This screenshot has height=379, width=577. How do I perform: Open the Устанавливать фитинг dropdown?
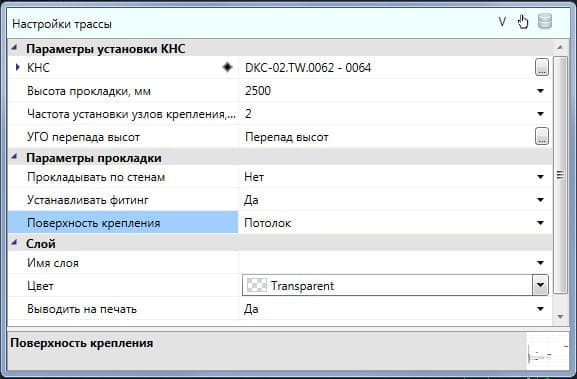point(540,200)
